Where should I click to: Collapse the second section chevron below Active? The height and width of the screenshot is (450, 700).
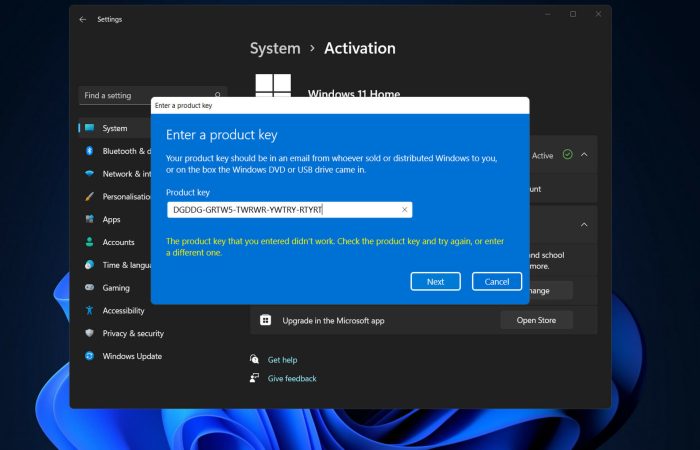584,225
